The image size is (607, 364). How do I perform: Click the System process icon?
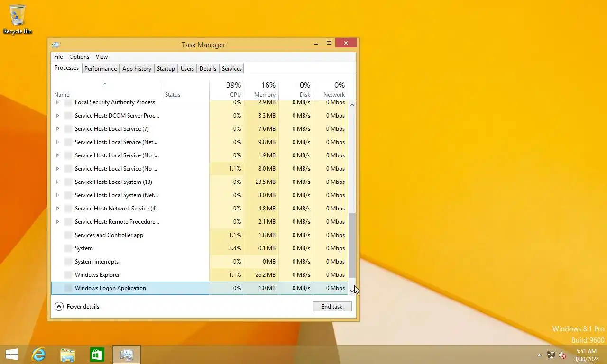point(68,248)
